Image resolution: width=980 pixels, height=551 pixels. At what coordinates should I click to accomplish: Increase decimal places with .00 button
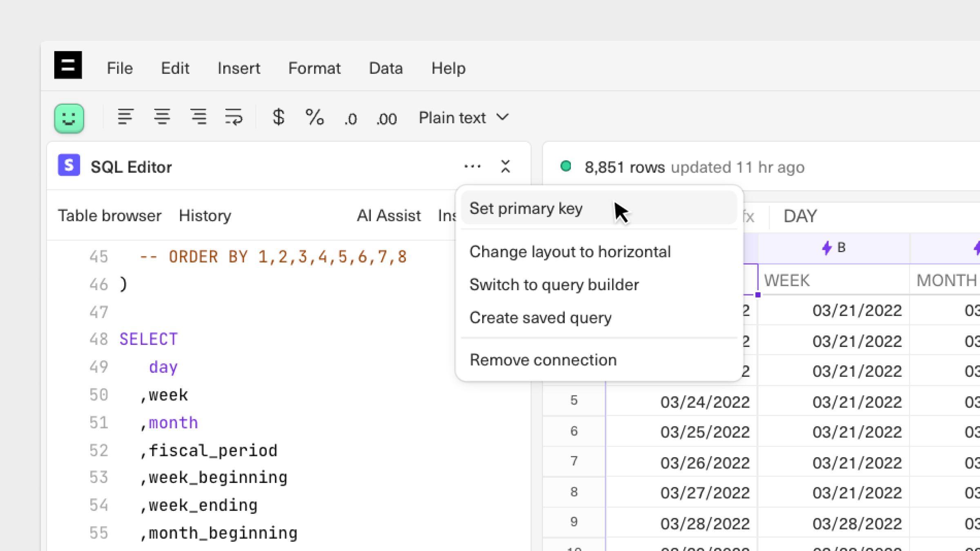(386, 119)
